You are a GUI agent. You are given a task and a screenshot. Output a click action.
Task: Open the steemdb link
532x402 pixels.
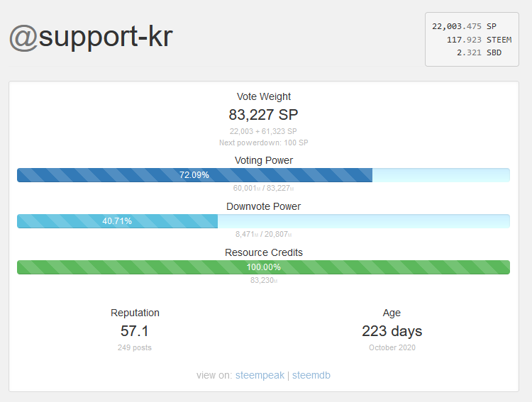[311, 375]
